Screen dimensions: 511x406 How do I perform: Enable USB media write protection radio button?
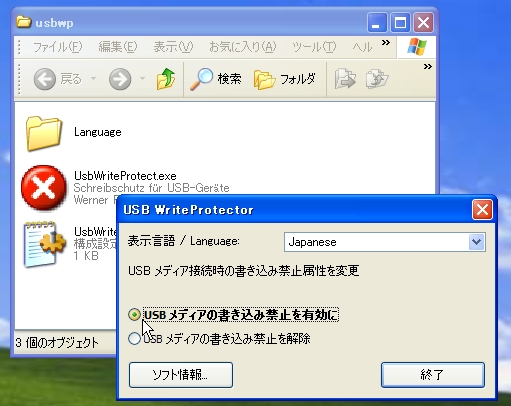134,315
